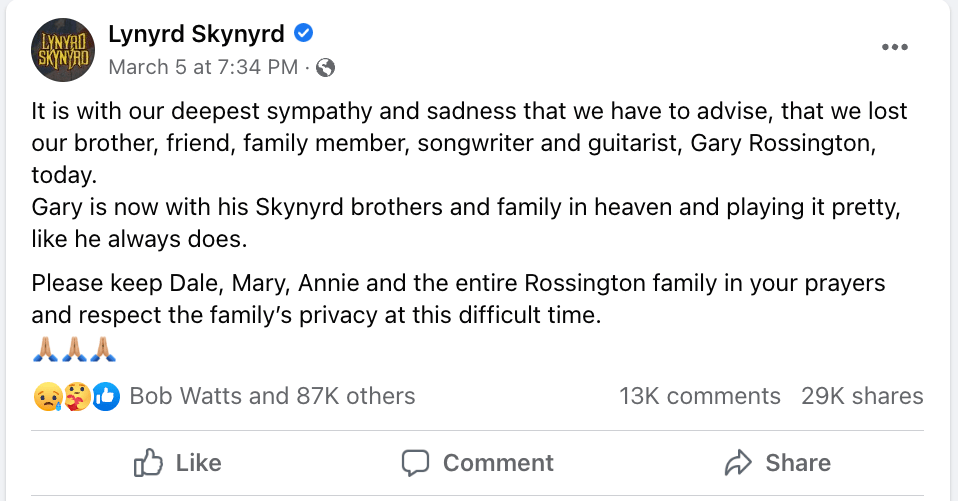Click the globe public audience icon

point(326,68)
